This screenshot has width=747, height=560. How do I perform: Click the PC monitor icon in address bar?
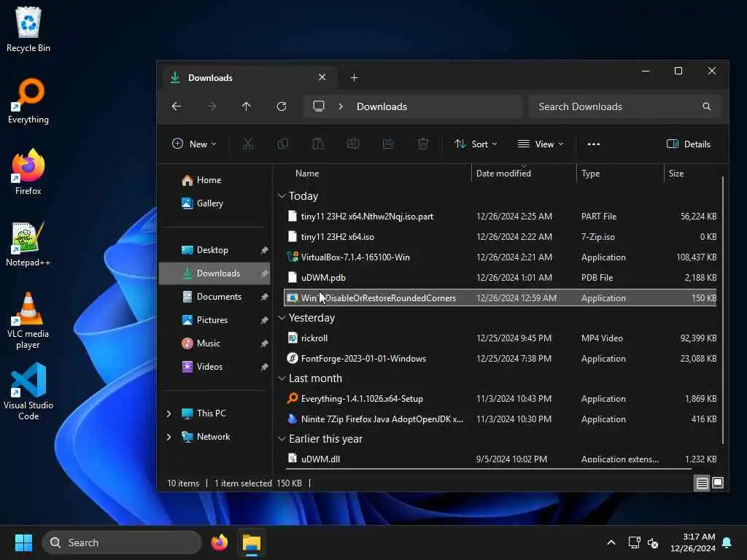coord(319,106)
